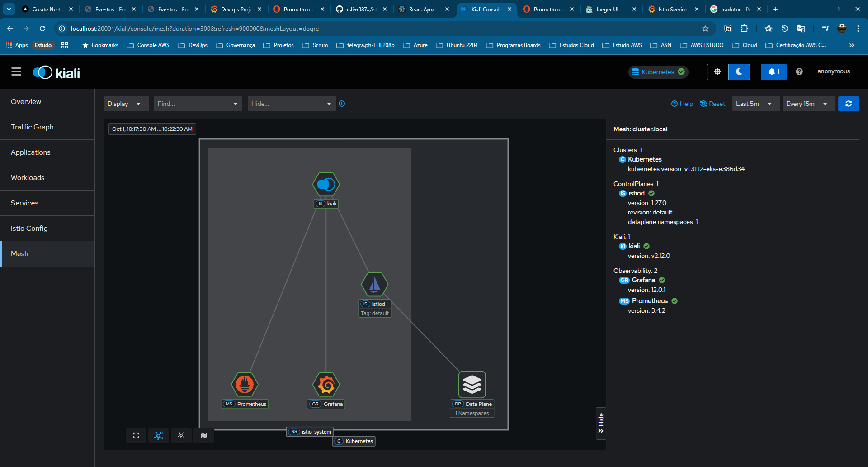
Task: Click the fit-to-screen graph icon
Action: [136, 435]
